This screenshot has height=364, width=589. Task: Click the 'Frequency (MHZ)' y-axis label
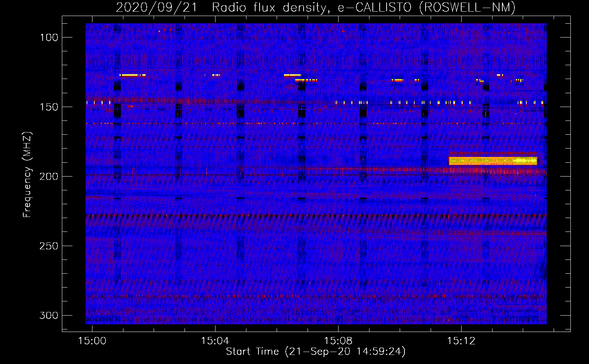27,175
